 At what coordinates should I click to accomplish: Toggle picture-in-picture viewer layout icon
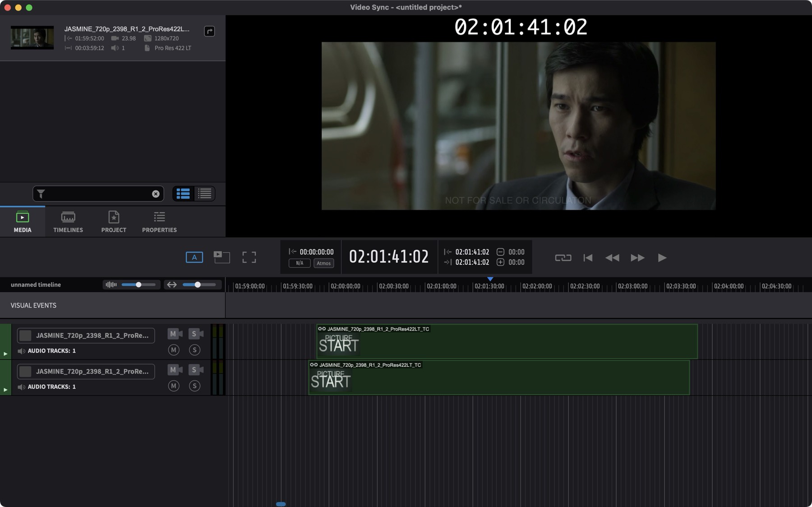click(221, 257)
